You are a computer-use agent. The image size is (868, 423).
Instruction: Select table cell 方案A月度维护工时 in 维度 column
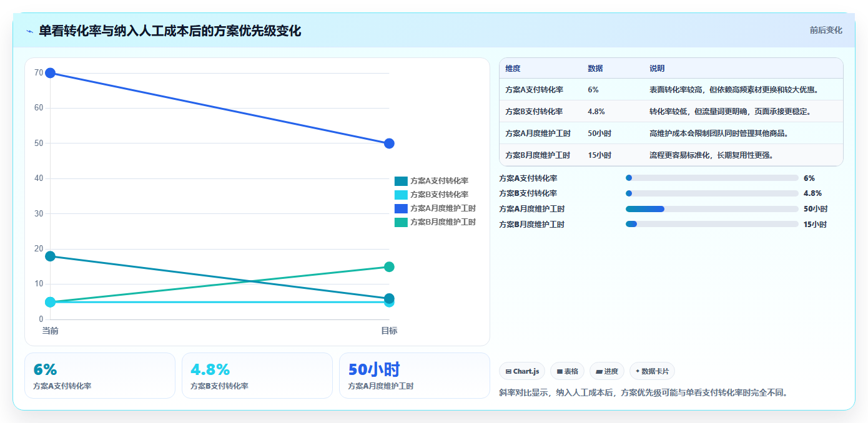pyautogui.click(x=538, y=134)
